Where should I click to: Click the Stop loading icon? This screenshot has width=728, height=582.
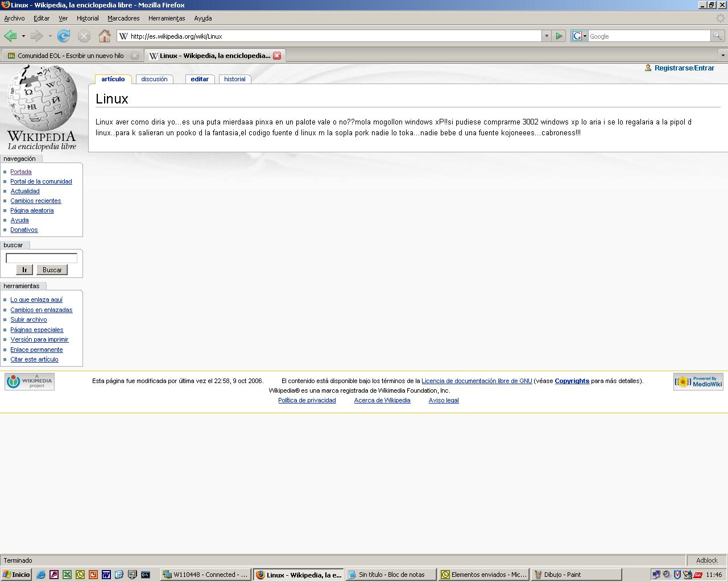(84, 36)
